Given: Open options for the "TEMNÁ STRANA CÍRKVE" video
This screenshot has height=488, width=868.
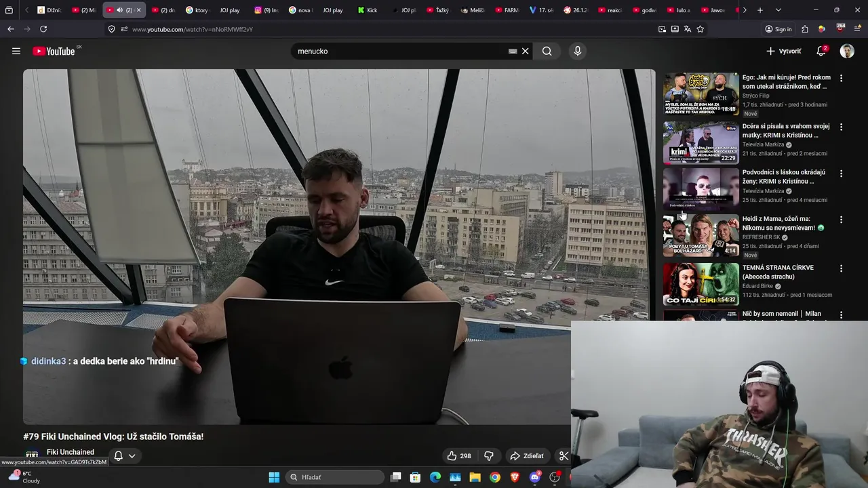Looking at the screenshot, I should tap(841, 268).
